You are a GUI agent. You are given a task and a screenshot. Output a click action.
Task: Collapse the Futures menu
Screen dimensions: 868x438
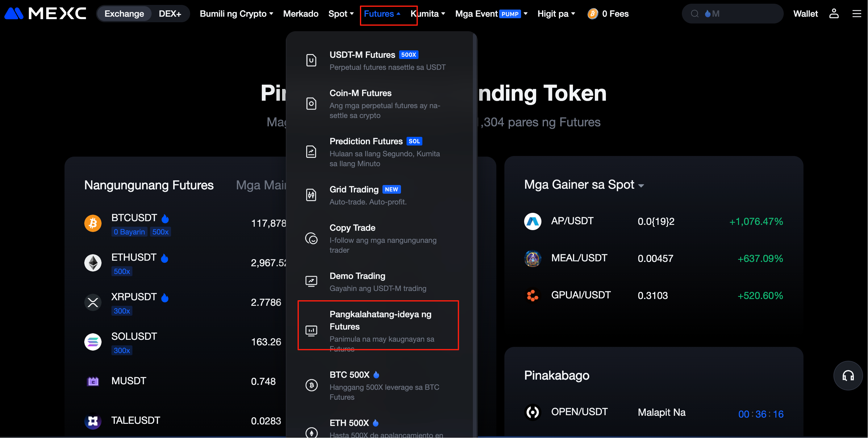click(382, 14)
